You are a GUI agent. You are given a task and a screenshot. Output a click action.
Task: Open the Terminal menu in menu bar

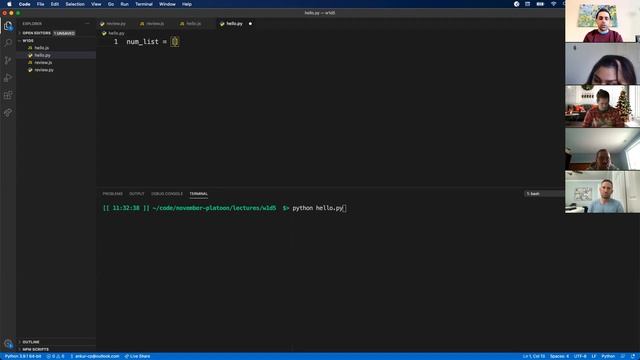[x=144, y=4]
